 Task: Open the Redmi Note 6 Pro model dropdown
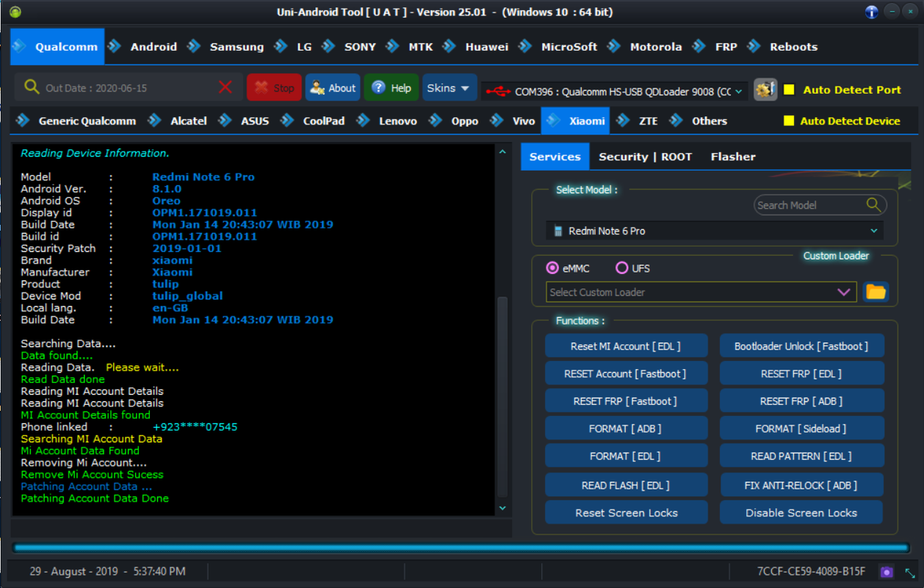point(874,231)
